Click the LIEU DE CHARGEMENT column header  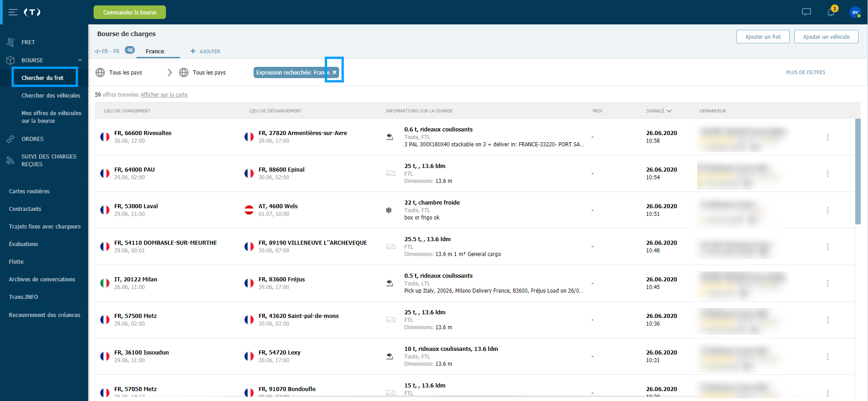point(127,111)
